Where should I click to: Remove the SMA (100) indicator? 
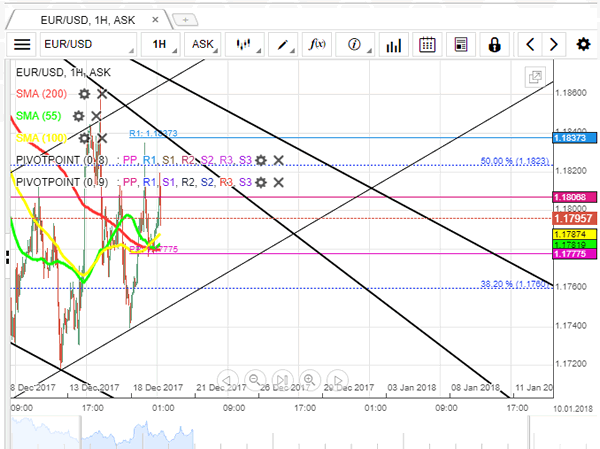[102, 138]
